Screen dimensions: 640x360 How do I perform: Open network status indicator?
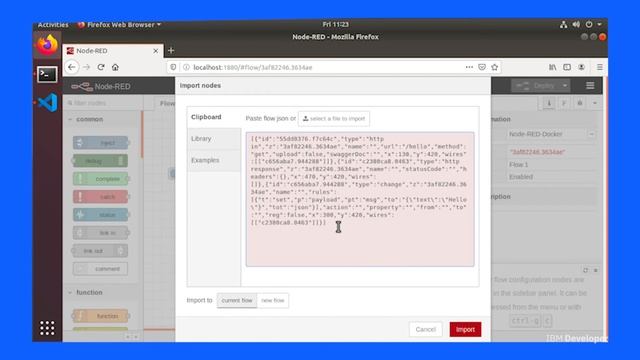coord(564,24)
